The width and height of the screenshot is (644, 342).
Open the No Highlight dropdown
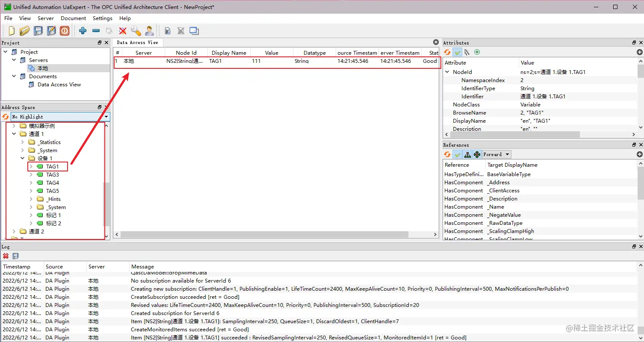(x=60, y=117)
